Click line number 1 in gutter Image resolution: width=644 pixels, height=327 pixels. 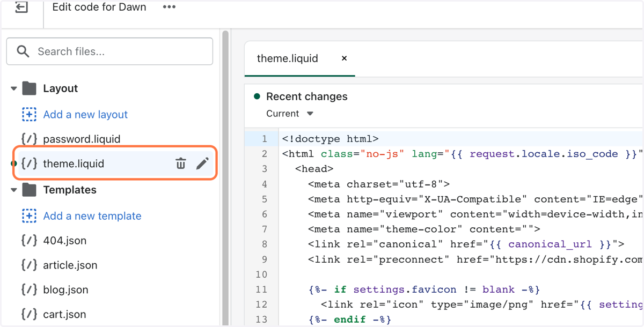pyautogui.click(x=264, y=139)
